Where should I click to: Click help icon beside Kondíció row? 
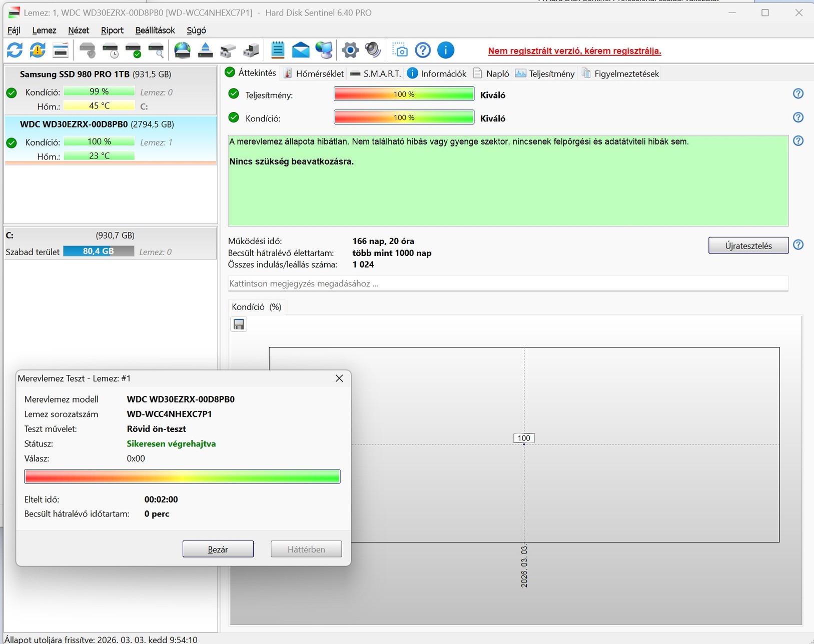[x=798, y=117]
